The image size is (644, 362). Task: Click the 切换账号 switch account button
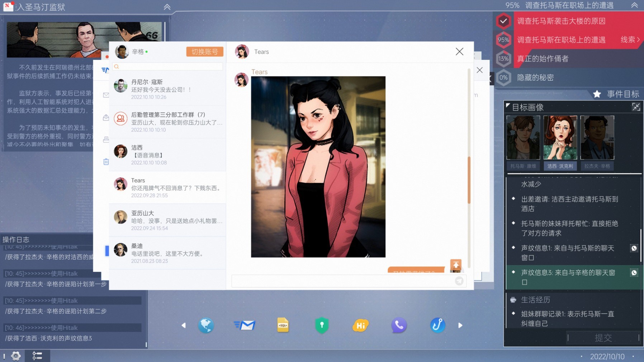point(204,52)
